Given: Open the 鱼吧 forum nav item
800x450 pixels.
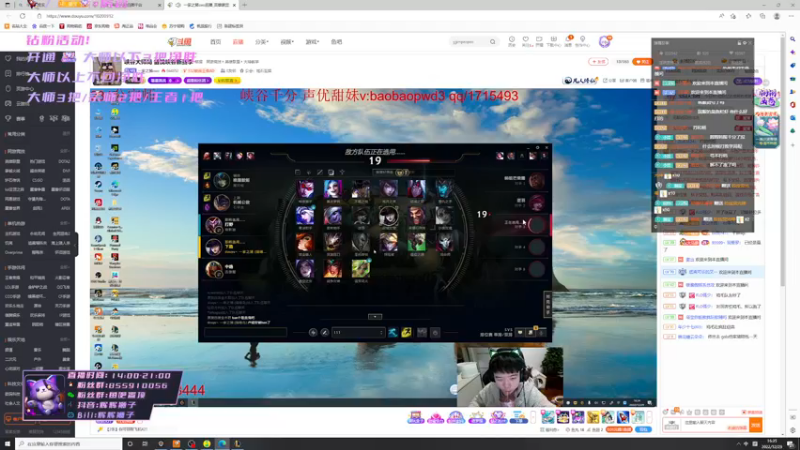Looking at the screenshot, I should point(336,42).
